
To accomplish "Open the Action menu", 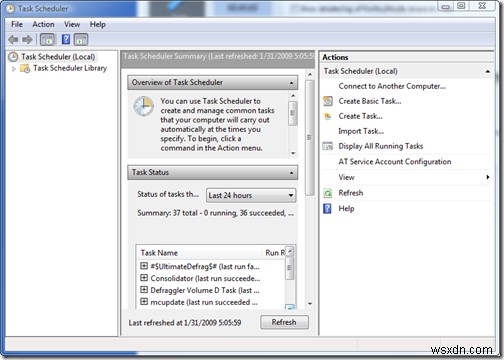I will (x=43, y=24).
